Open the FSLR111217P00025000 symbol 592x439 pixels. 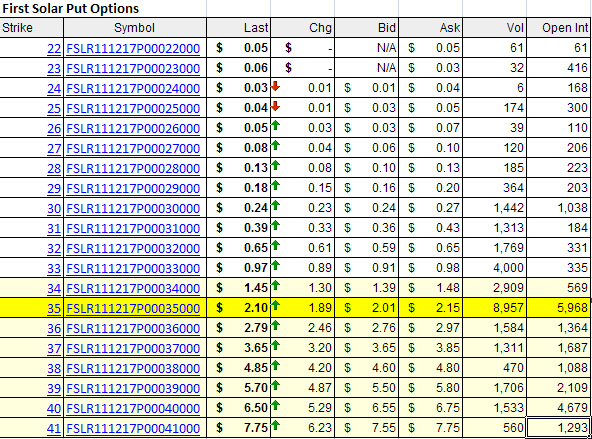133,109
